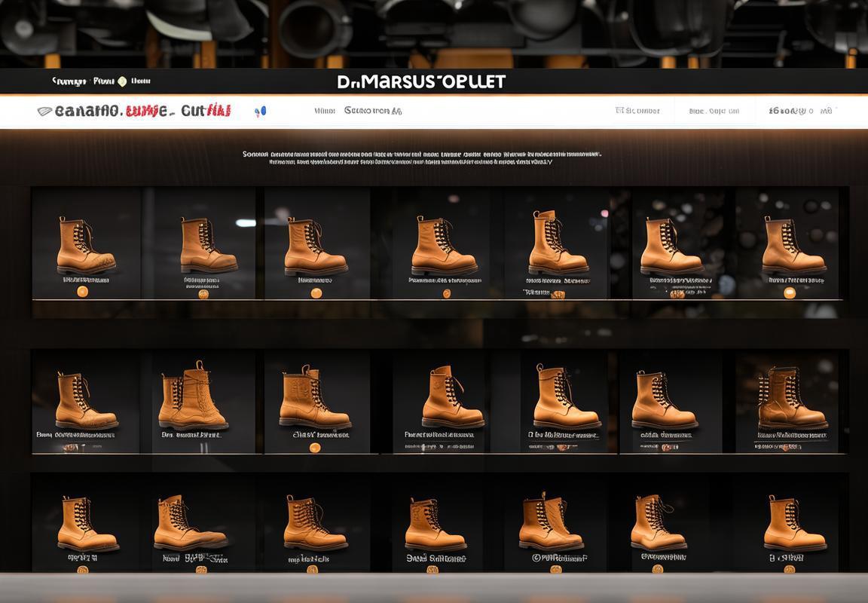
Task: Click the orange badge under the third middle-row boot
Action: (x=315, y=448)
